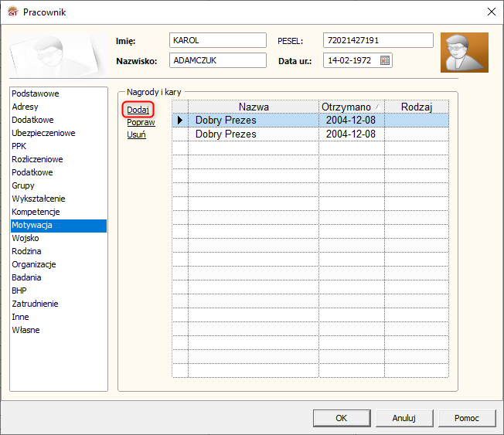
Task: Select the Inne section
Action: pos(59,318)
